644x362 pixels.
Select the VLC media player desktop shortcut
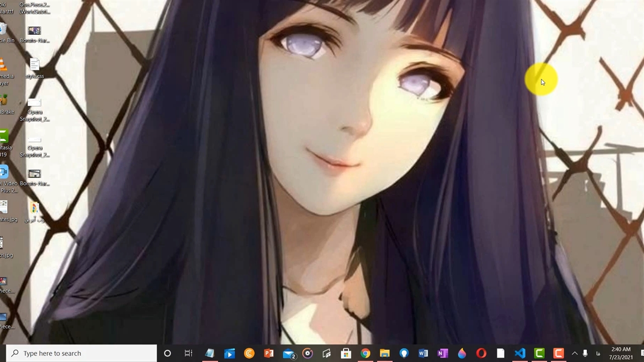(x=4, y=71)
